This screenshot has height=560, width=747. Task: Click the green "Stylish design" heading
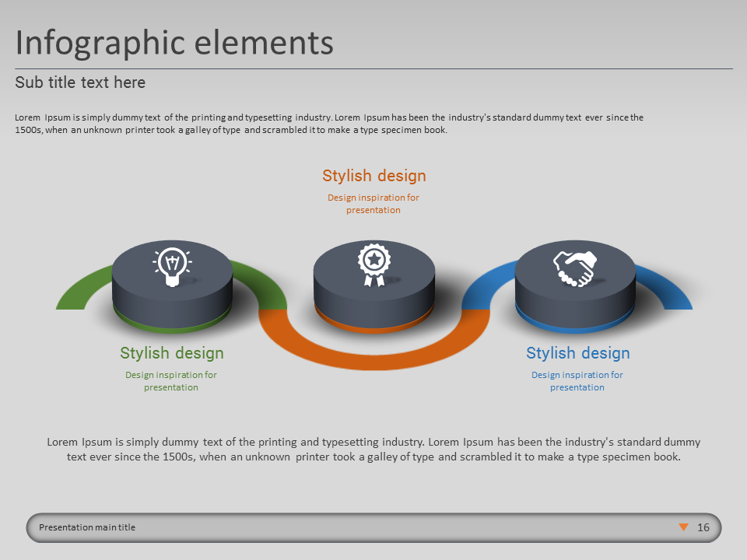coord(172,353)
